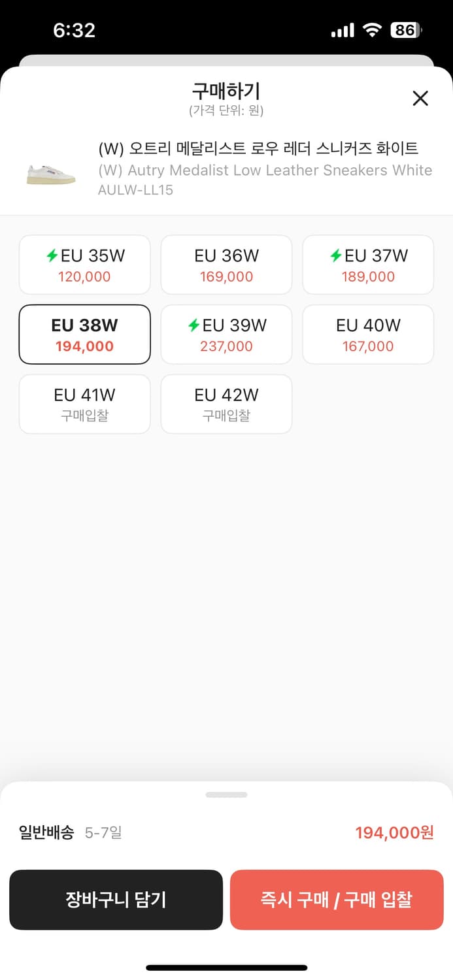Screen dimensions: 453x980
Task: Tap the 일반배송 delivery option row
Action: 71,832
